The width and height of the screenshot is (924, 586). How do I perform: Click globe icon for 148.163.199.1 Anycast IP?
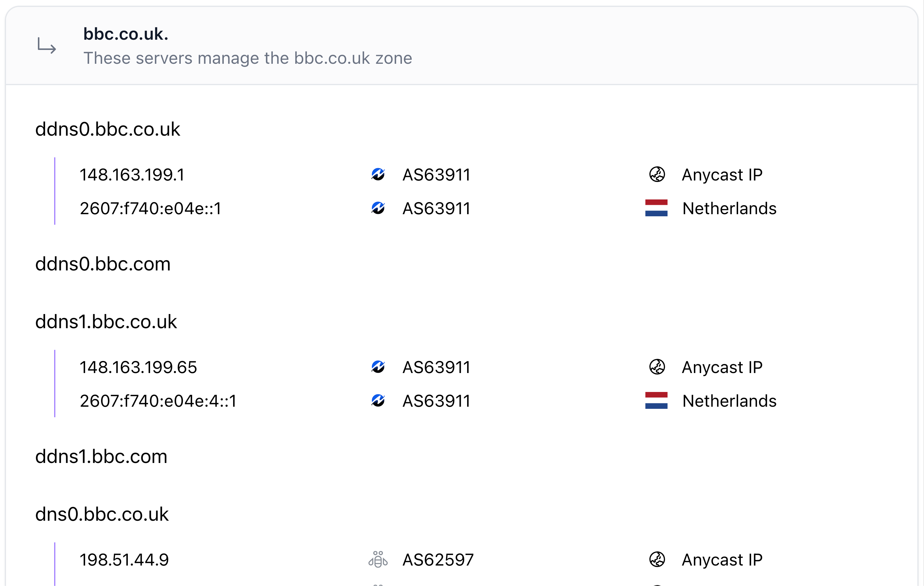click(657, 174)
